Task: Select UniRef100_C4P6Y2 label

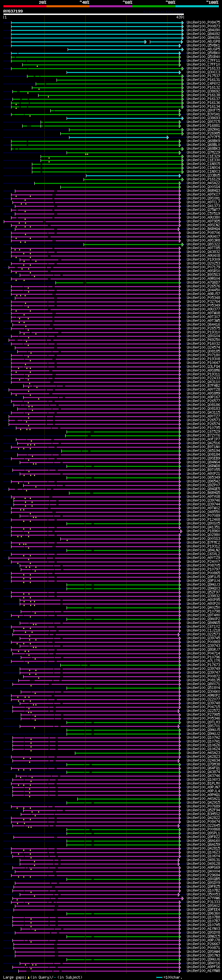Action: point(203,84)
